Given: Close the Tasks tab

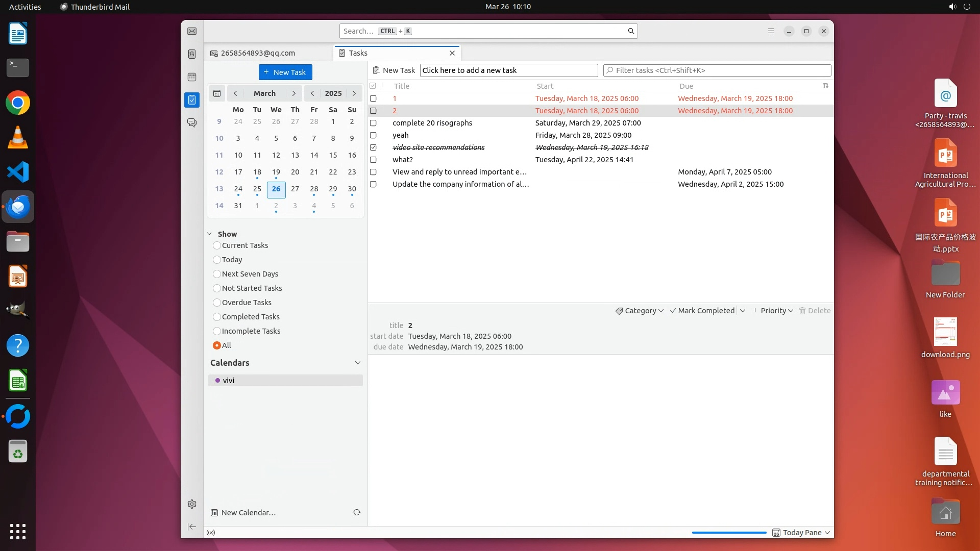Looking at the screenshot, I should click(452, 53).
